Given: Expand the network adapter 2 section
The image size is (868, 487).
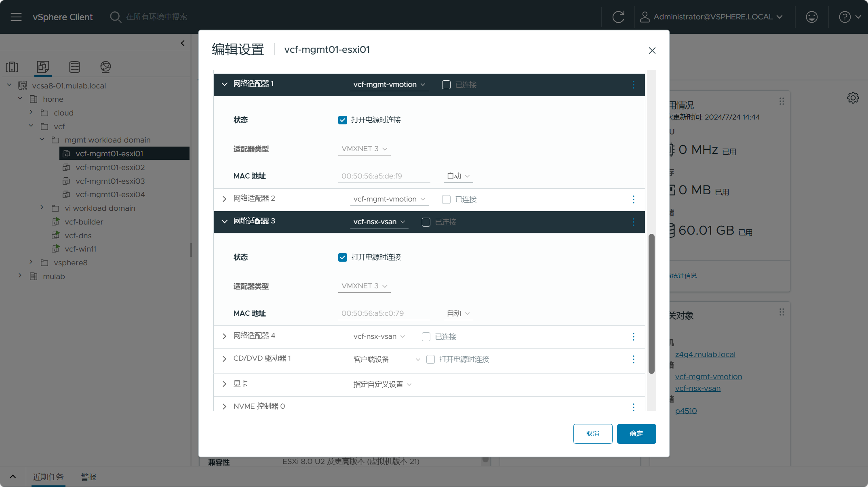Looking at the screenshot, I should point(224,199).
